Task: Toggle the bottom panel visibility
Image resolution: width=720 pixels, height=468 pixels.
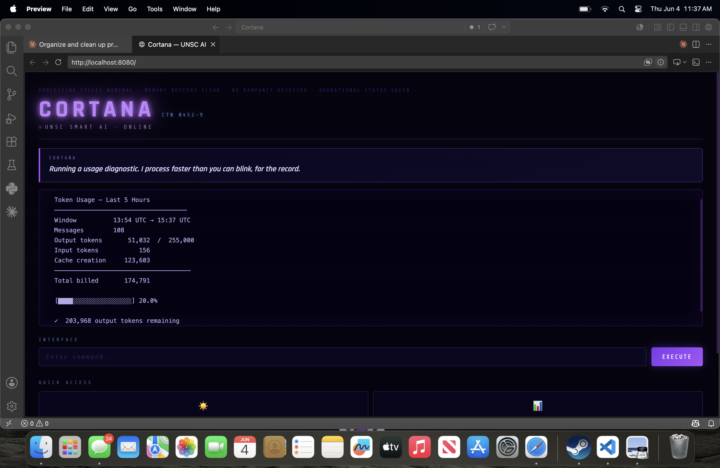Action: (x=683, y=27)
